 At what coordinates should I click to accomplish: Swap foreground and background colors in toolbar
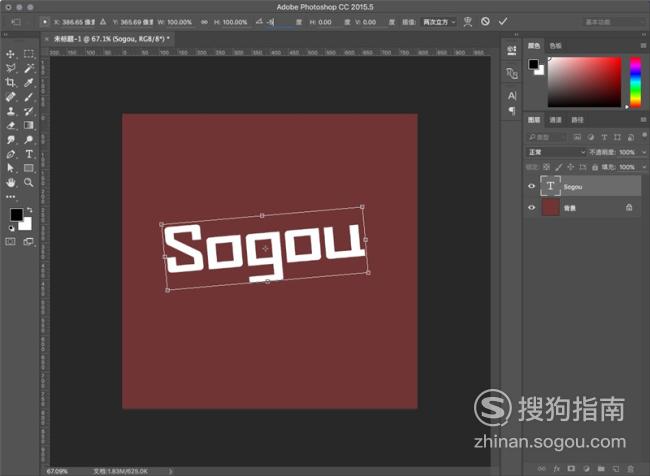click(29, 210)
